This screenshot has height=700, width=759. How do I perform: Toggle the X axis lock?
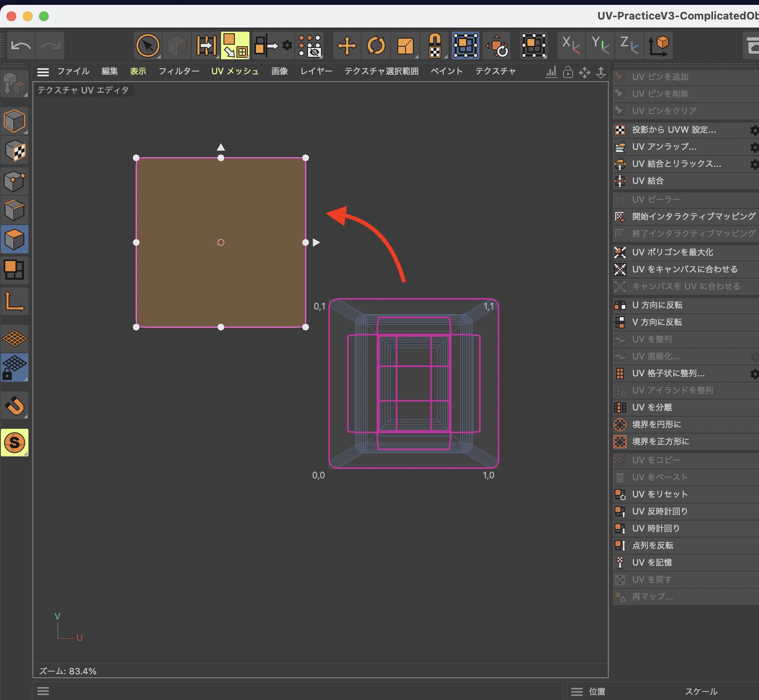pos(570,45)
